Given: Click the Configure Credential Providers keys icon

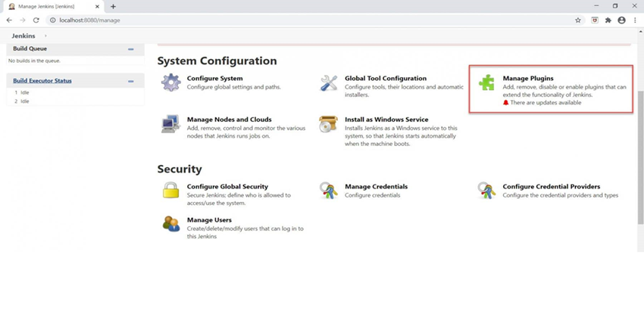Looking at the screenshot, I should click(486, 191).
